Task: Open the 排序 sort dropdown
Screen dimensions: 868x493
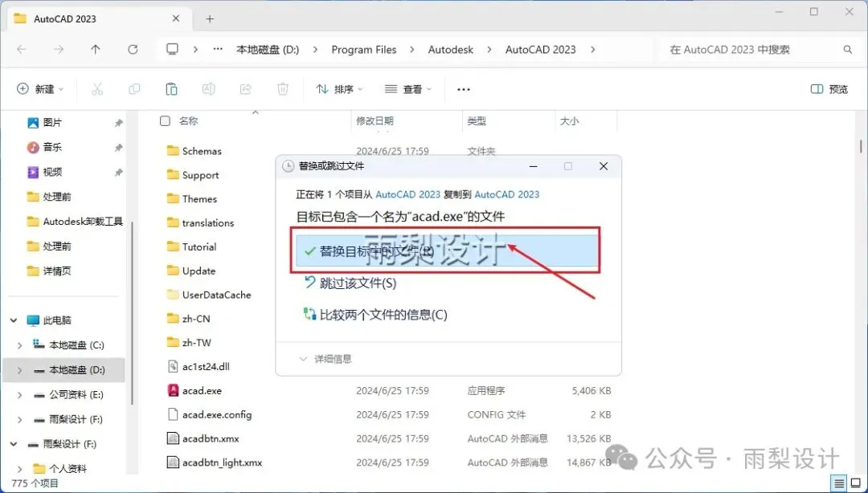Action: [x=339, y=89]
